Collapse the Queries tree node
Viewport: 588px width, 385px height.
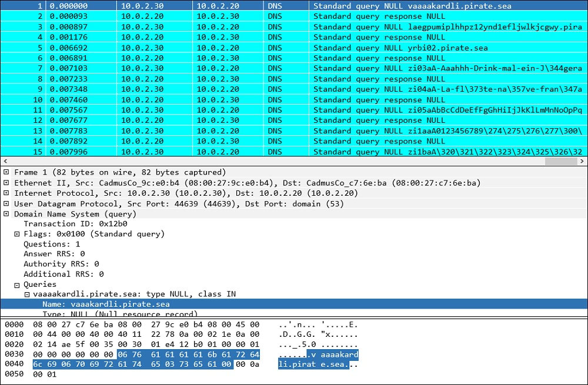tap(17, 285)
